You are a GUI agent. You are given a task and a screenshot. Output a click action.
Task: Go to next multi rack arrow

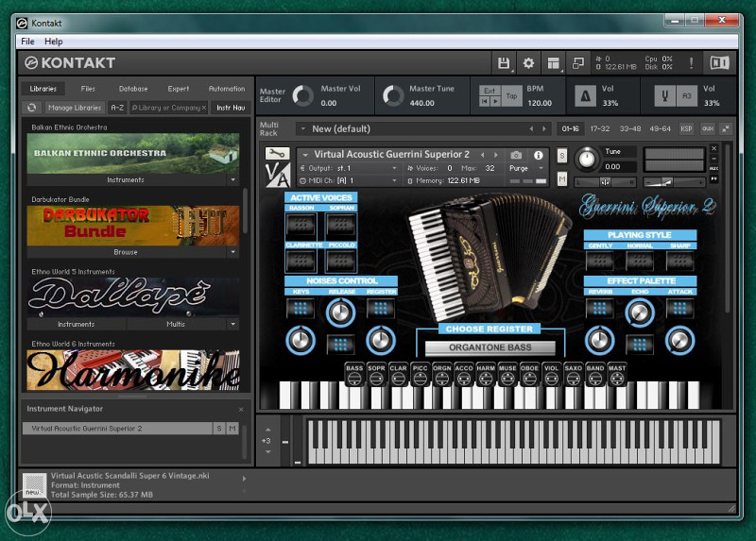[544, 129]
